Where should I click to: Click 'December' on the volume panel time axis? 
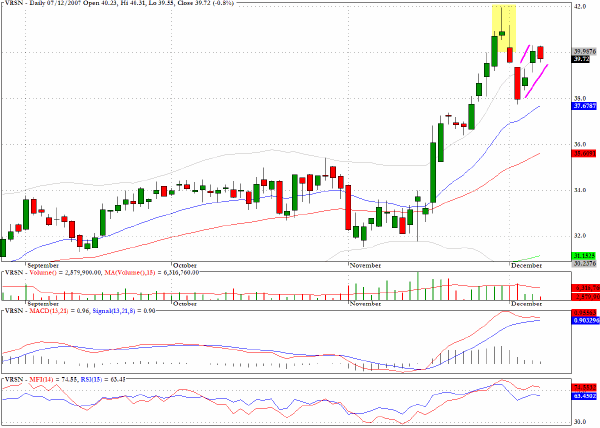[527, 304]
